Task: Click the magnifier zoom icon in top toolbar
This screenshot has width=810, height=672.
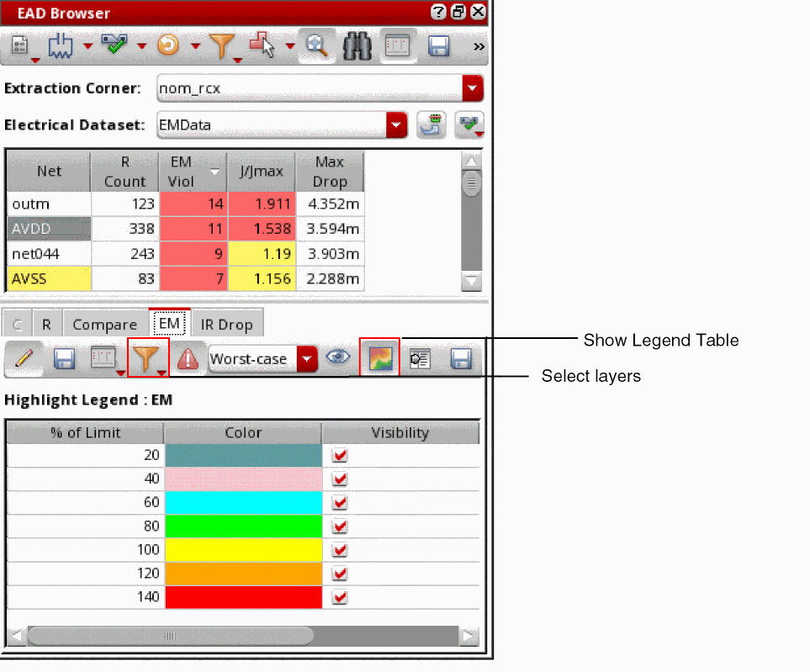Action: tap(316, 46)
